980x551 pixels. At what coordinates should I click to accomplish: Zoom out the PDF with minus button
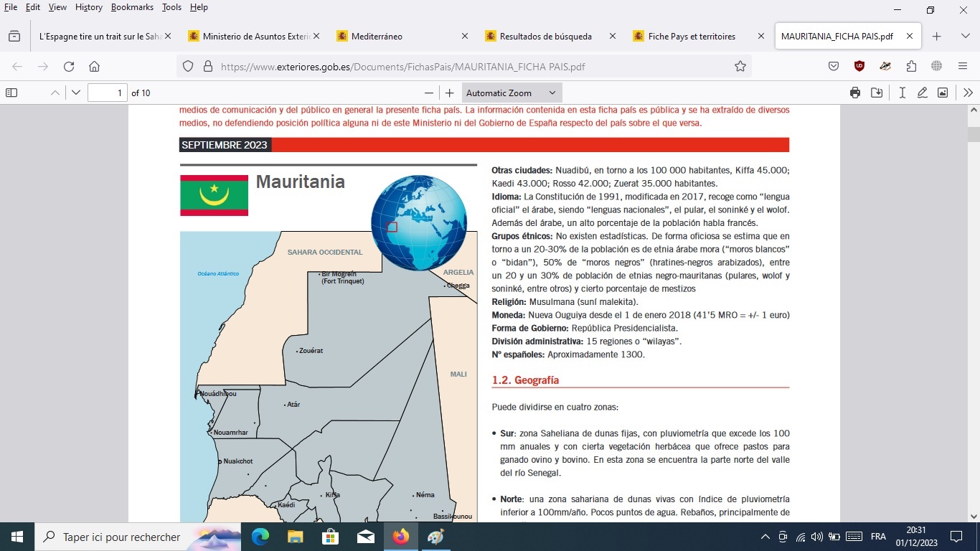pos(429,93)
